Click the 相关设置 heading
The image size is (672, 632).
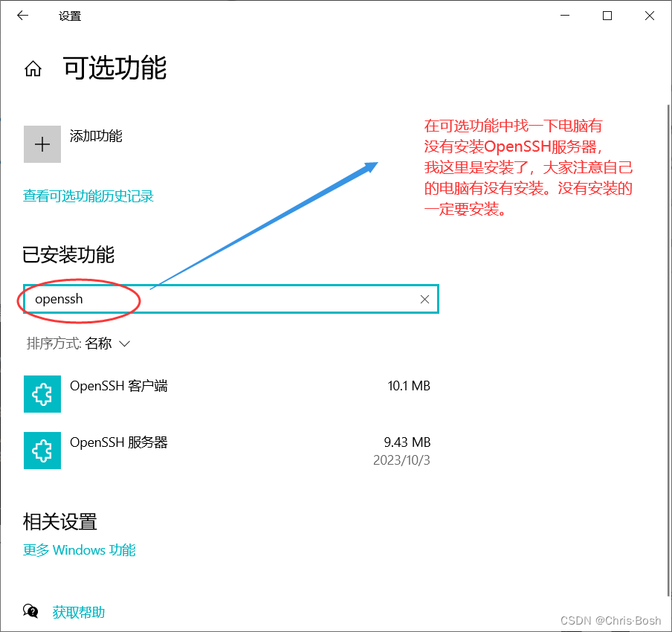tap(60, 522)
